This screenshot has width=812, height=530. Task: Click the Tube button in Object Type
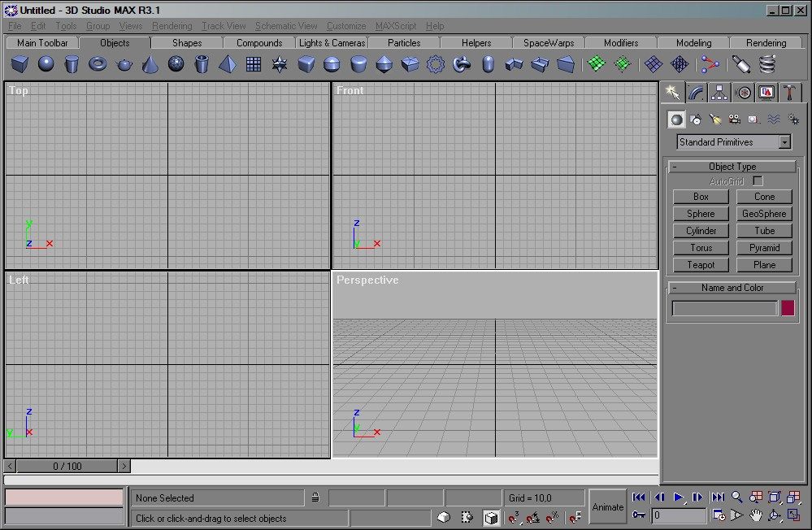point(764,231)
